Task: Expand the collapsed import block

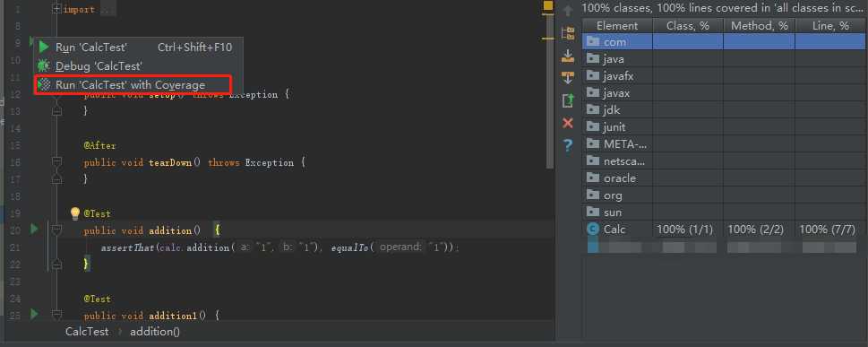Action: pyautogui.click(x=56, y=10)
